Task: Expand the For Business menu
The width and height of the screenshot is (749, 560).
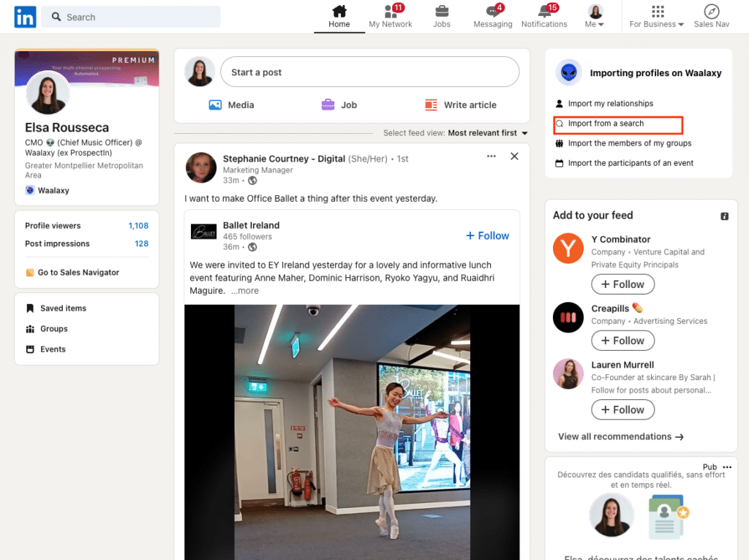Action: coord(657,17)
